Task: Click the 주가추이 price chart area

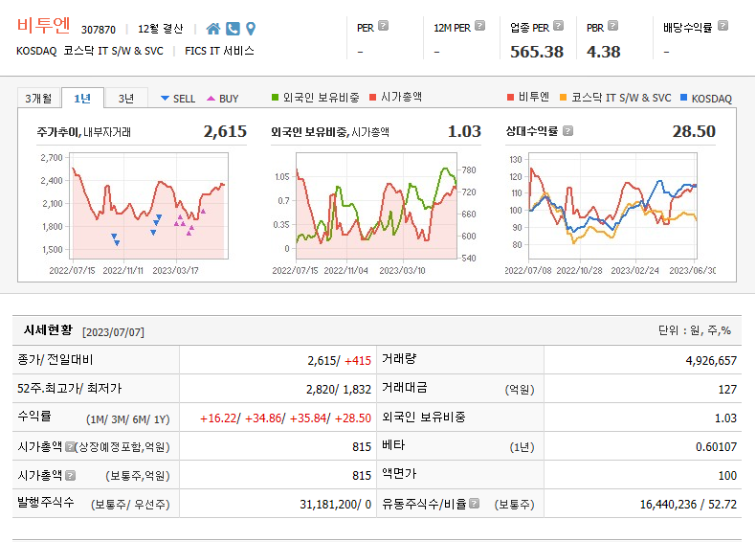Action: pos(148,206)
